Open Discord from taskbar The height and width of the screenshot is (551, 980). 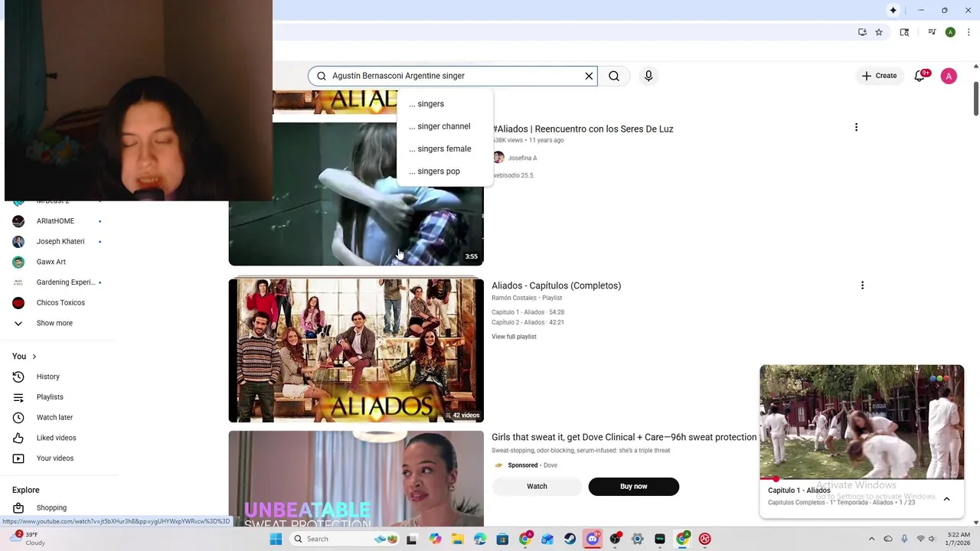coord(593,539)
